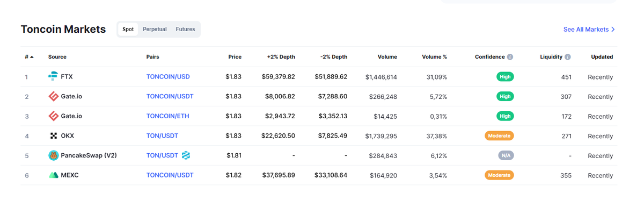The width and height of the screenshot is (644, 200).
Task: Click the MEXC exchange logo icon
Action: point(53,175)
